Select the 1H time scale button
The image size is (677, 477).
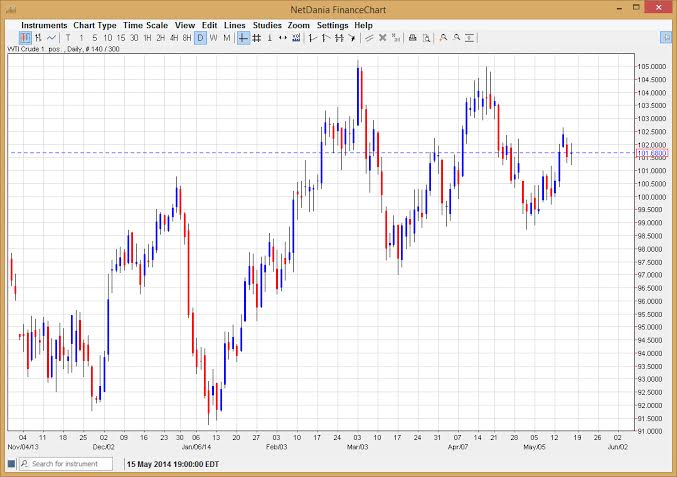point(148,38)
